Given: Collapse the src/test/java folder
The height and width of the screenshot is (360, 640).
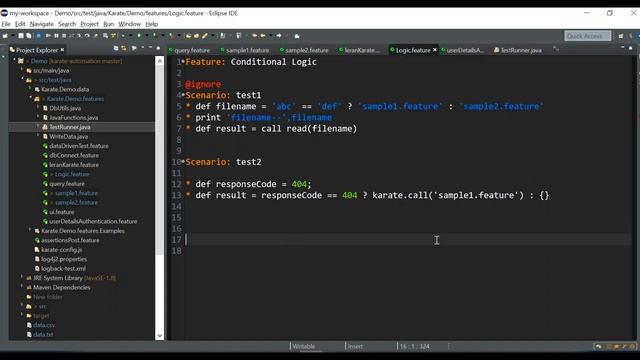Looking at the screenshot, I should 22,79.
